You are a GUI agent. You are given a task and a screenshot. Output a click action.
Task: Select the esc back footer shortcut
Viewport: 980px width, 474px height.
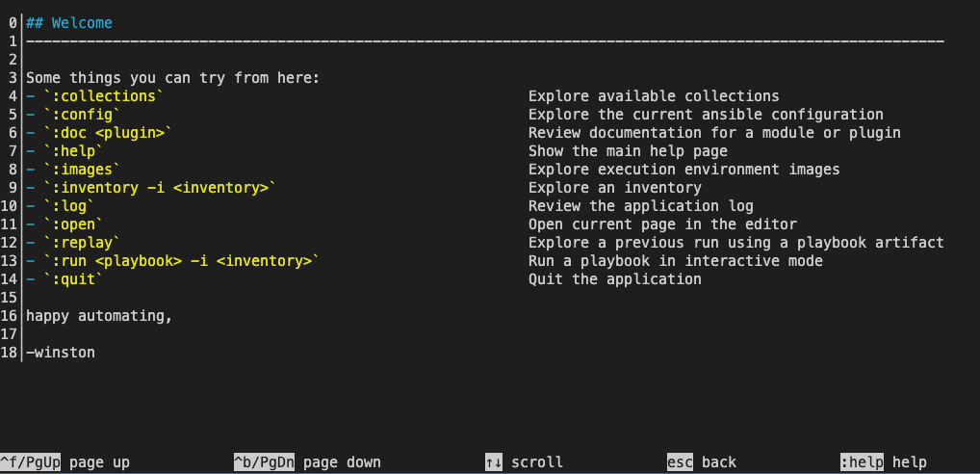680,462
